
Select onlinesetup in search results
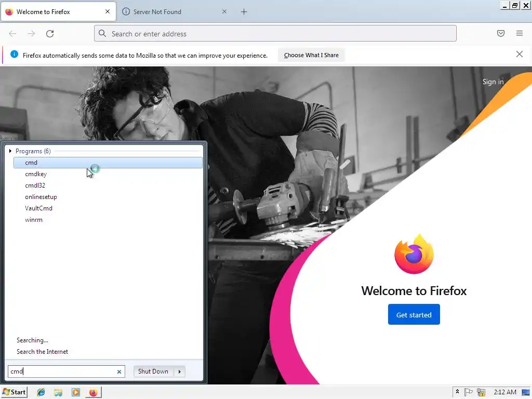(108, 197)
